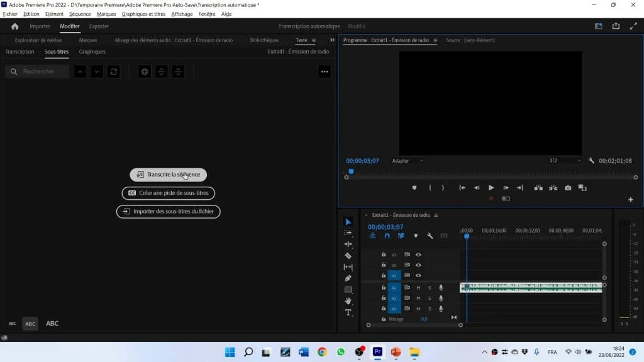Open the workspaces dropdown icon
This screenshot has height=362, width=644.
click(599, 26)
